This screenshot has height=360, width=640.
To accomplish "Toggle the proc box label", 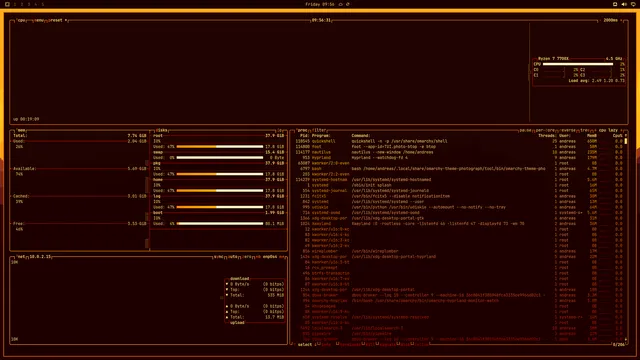I will coord(302,130).
